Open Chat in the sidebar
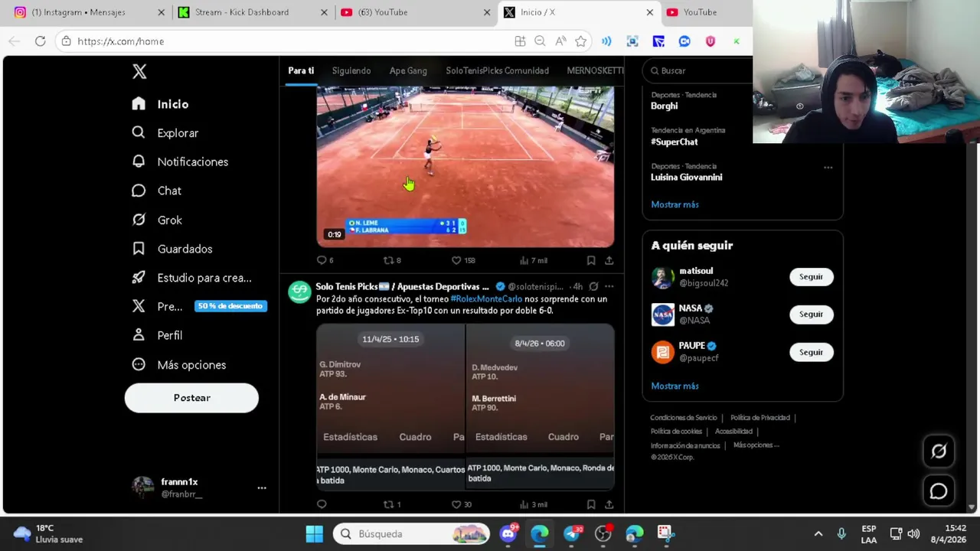The width and height of the screenshot is (980, 551). tap(156, 191)
